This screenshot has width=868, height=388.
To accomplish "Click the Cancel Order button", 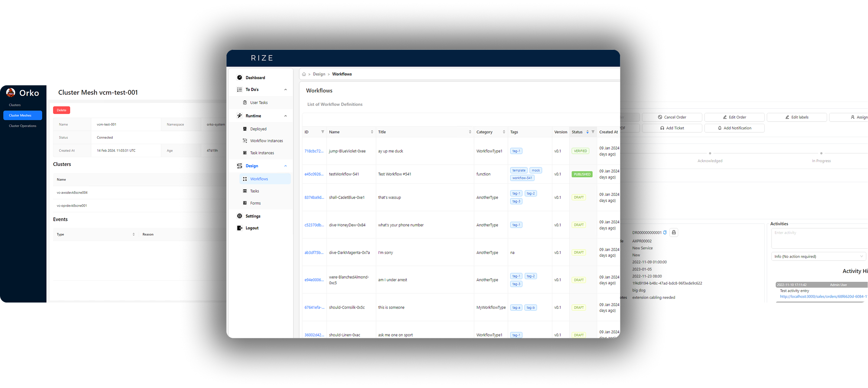I will point(672,117).
